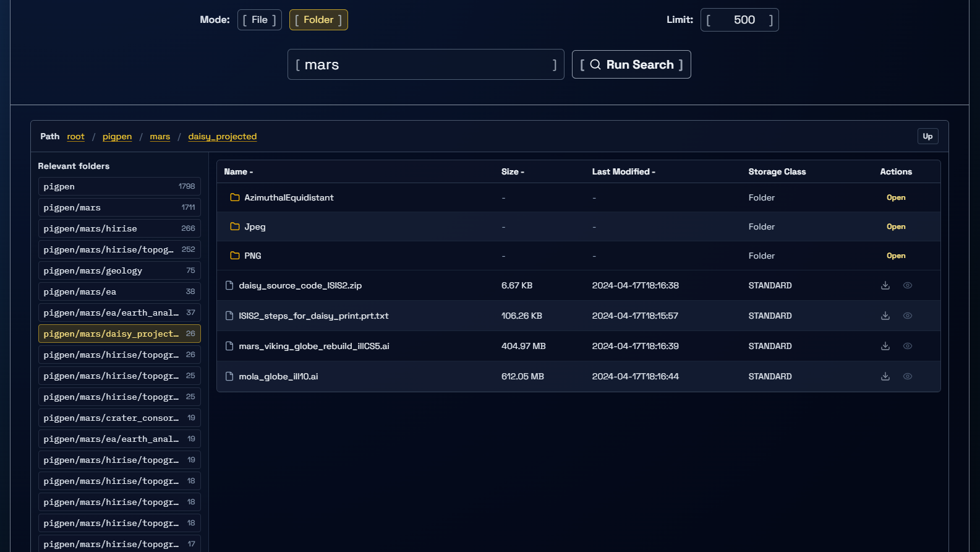The height and width of the screenshot is (552, 980).
Task: Click the AzimuthalEquidistant folder icon
Action: [235, 197]
